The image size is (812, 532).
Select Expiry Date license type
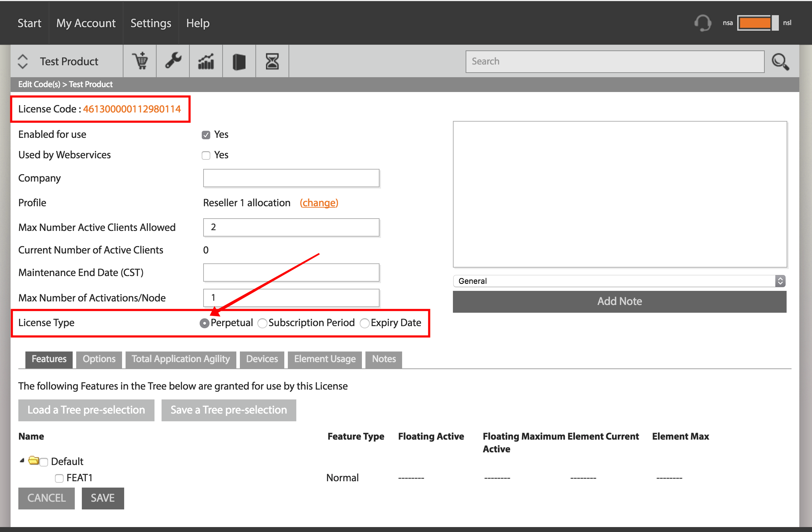point(365,323)
